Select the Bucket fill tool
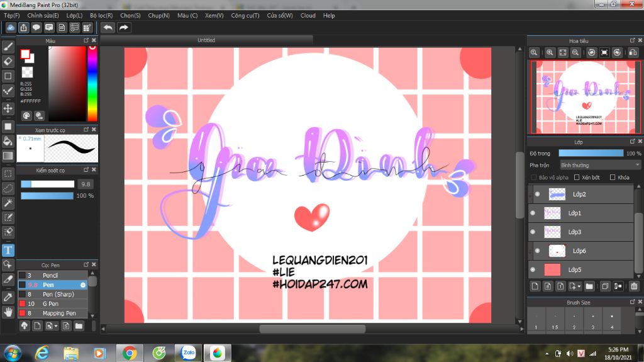644x362 pixels. [x=8, y=141]
